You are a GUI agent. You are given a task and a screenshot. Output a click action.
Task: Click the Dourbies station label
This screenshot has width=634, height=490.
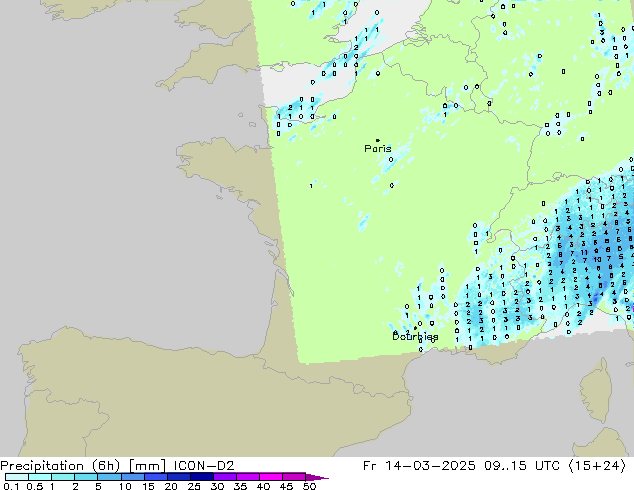coord(415,336)
